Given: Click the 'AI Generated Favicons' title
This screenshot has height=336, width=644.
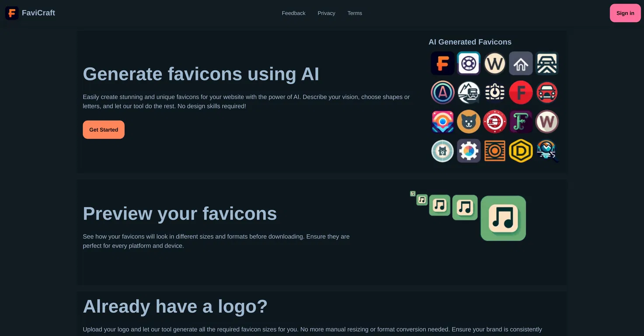Looking at the screenshot, I should (x=470, y=42).
